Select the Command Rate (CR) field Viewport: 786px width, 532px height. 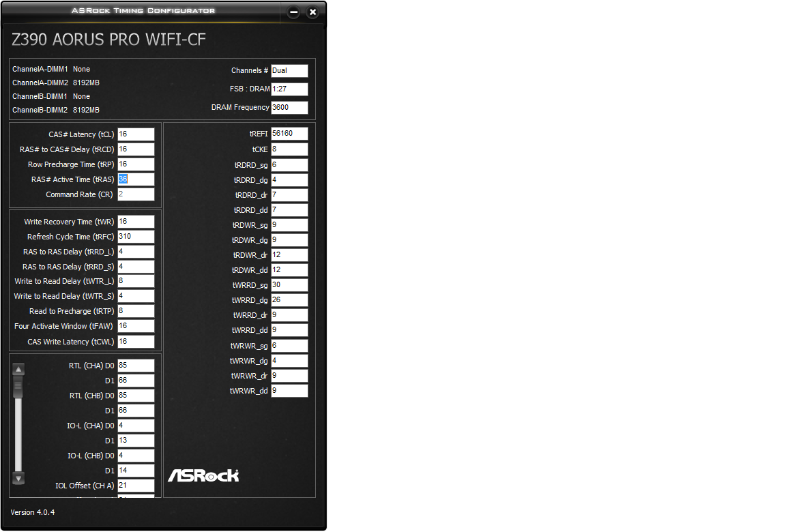(x=136, y=194)
